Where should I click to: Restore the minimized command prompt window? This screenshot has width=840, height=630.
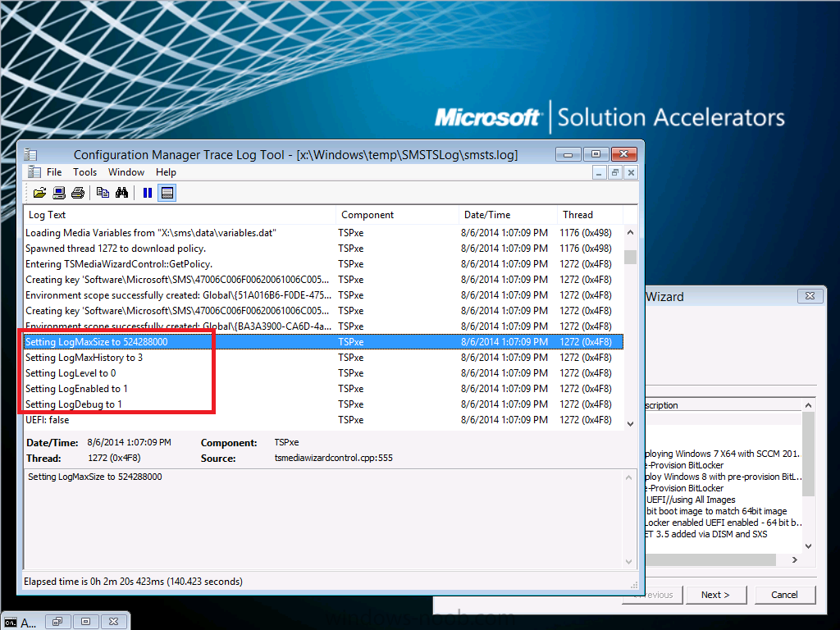(57, 622)
